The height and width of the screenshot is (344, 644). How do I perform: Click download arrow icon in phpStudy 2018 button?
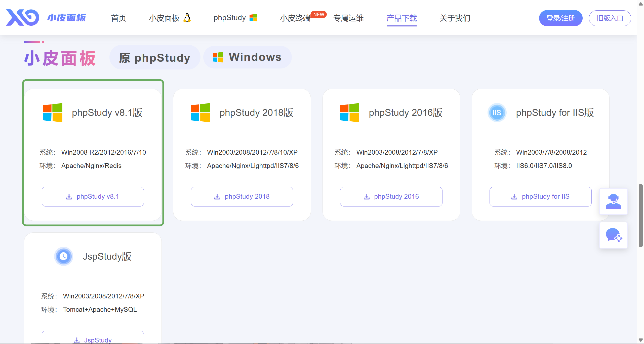[217, 197]
